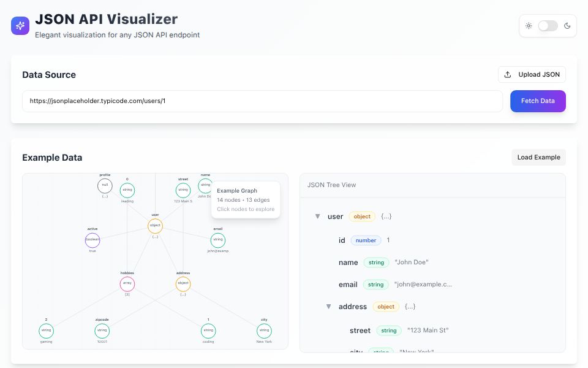Click the Load Example button
This screenshot has height=368, width=588.
coord(538,158)
